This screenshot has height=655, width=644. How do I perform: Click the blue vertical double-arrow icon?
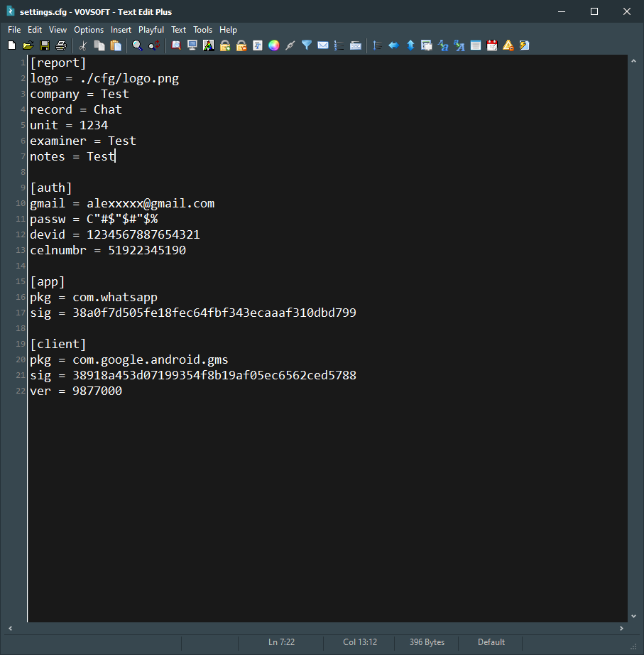pos(410,45)
